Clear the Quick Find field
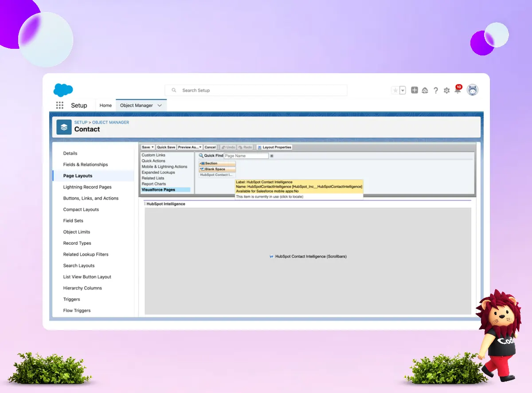 pyautogui.click(x=272, y=156)
